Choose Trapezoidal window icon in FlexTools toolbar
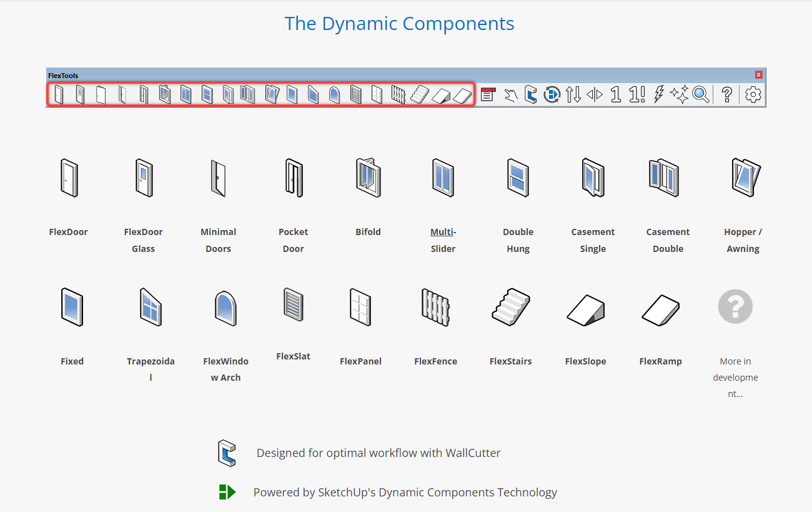Screen dimensions: 812x512 (313, 94)
